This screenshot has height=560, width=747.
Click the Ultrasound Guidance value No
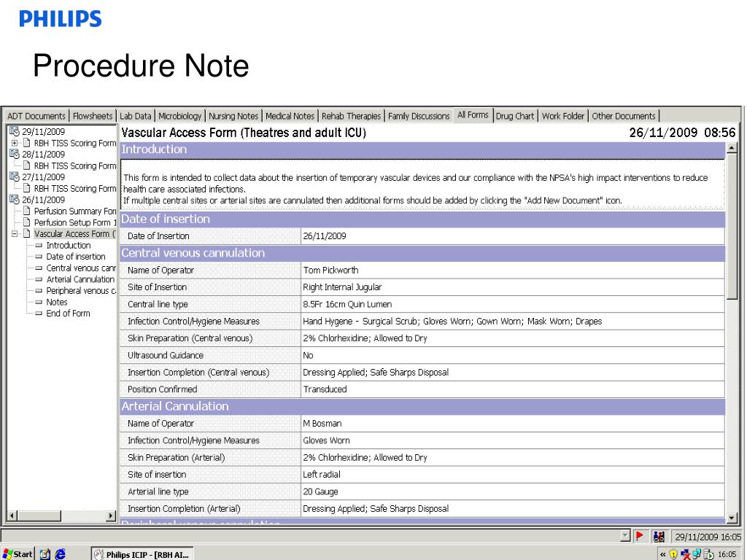[513, 355]
